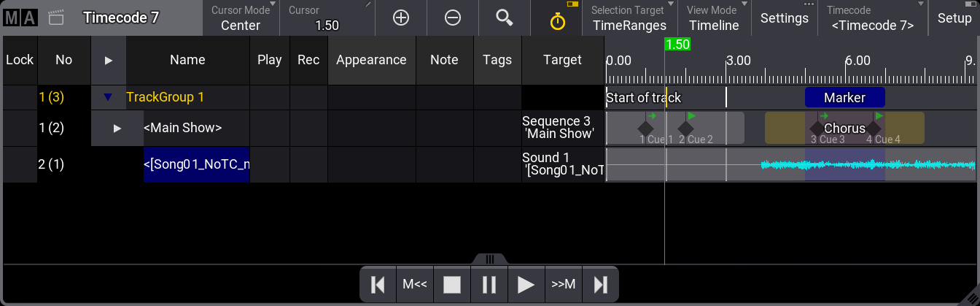The width and height of the screenshot is (980, 306).
Task: Click the MA logo icon
Action: pos(20,18)
